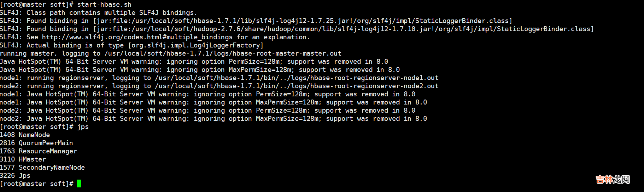Click the 'Class path contains multiple SLF4J bindings' line
This screenshot has width=644, height=192.
[112, 13]
